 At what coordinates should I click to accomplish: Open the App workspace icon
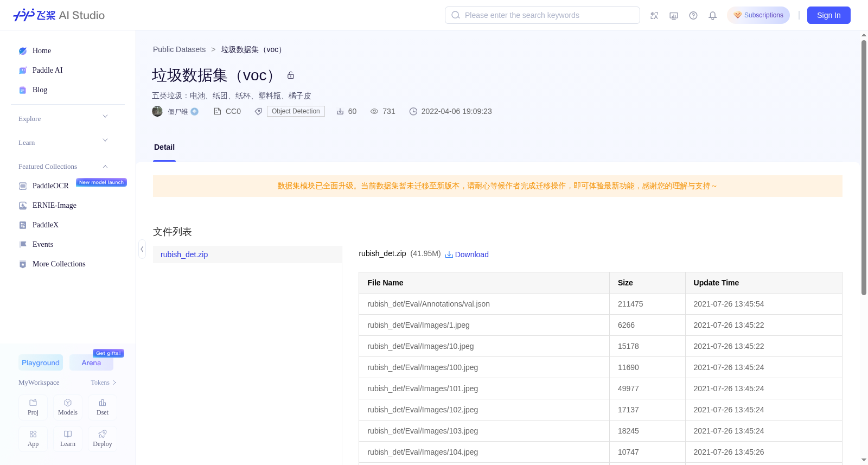click(33, 439)
